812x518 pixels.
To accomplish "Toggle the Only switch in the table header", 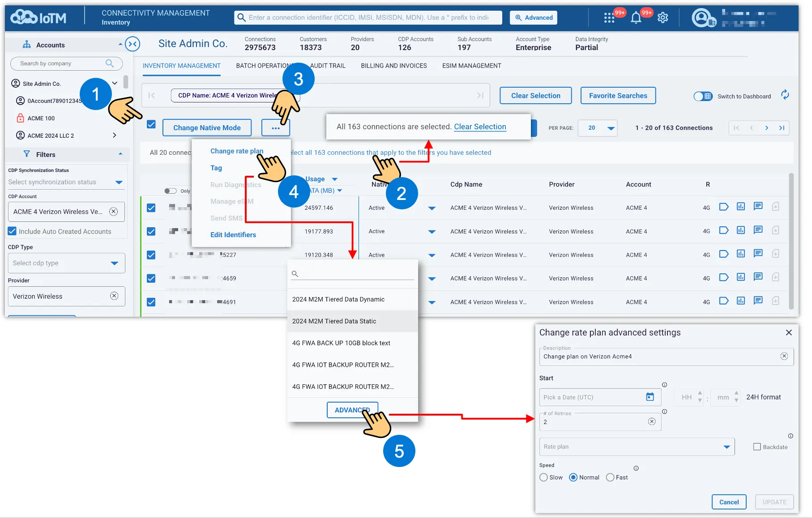I will tap(171, 191).
